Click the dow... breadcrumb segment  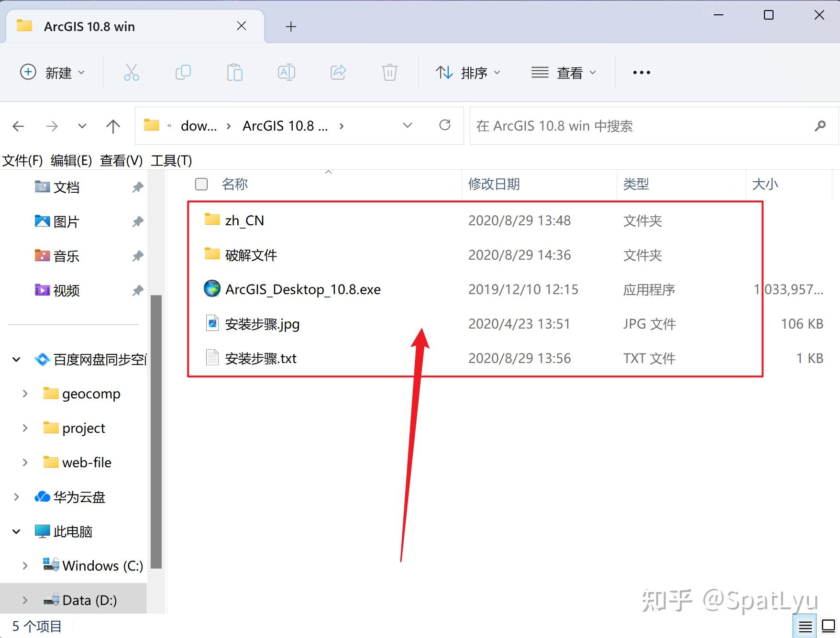199,126
